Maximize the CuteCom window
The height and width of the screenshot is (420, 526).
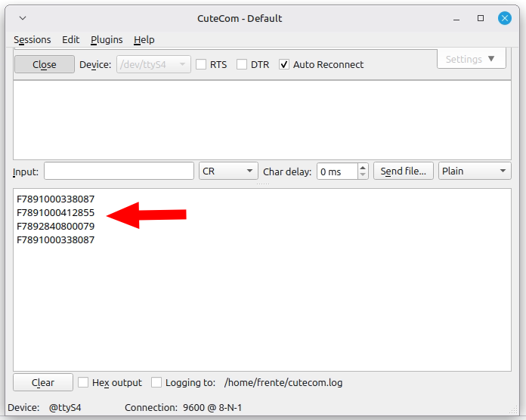(481, 18)
